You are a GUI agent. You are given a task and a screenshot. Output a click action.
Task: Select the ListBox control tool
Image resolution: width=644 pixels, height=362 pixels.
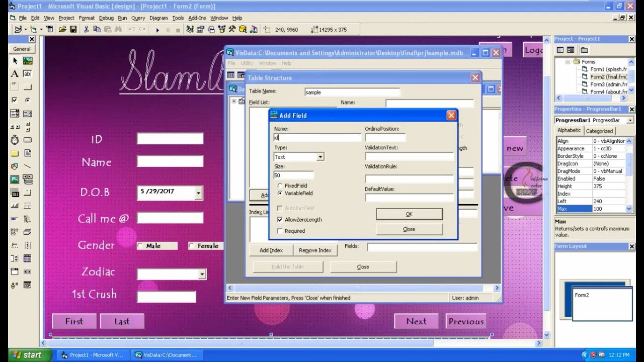coord(27,114)
